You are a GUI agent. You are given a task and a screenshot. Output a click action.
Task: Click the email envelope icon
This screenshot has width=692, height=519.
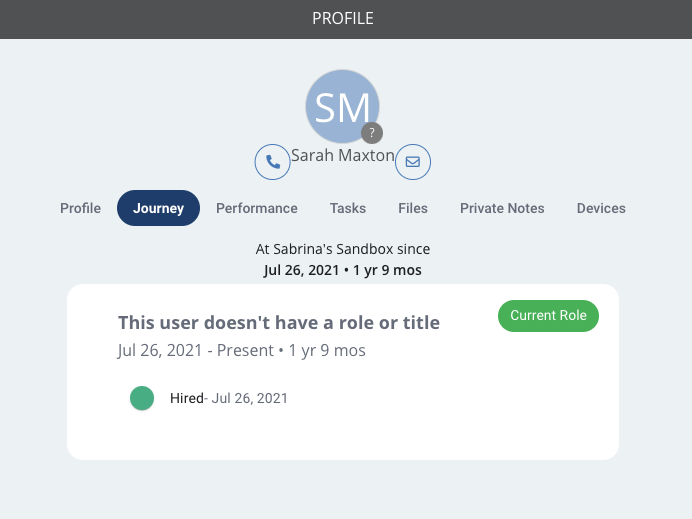pos(413,162)
